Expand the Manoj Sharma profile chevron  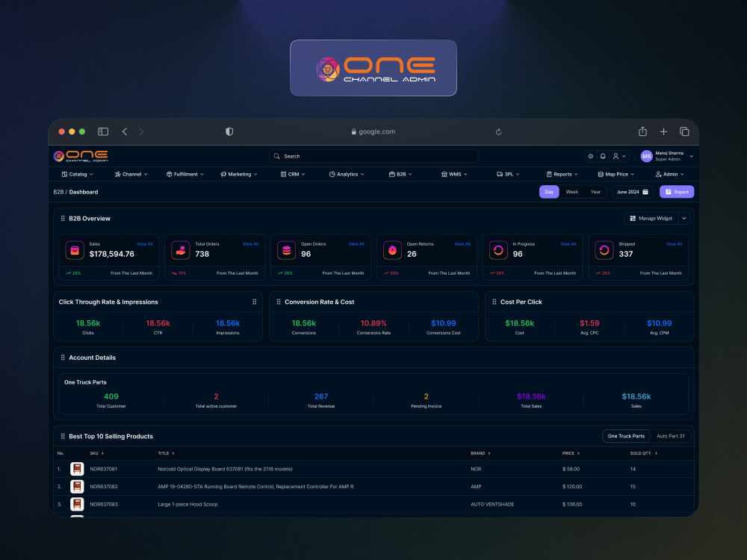pos(692,156)
